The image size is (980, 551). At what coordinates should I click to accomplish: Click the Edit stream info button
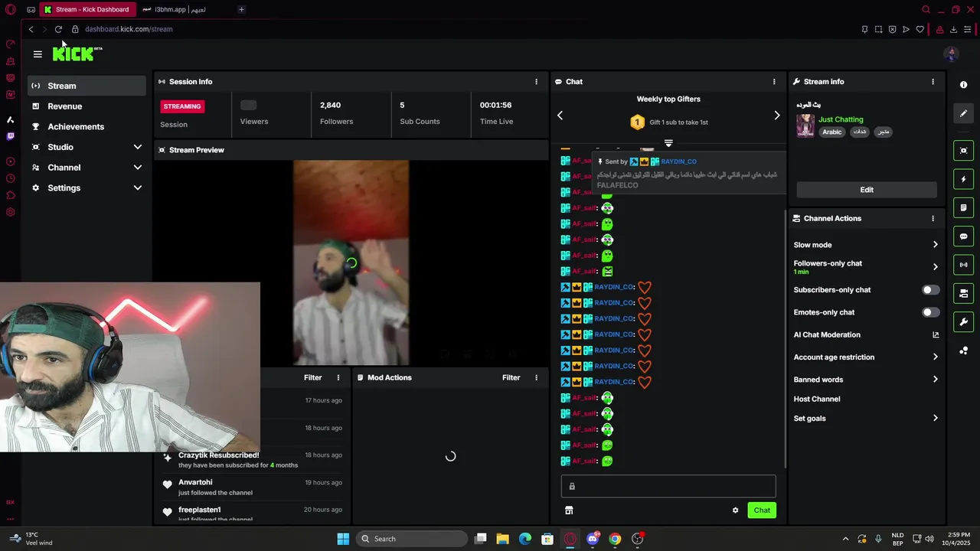click(x=867, y=190)
